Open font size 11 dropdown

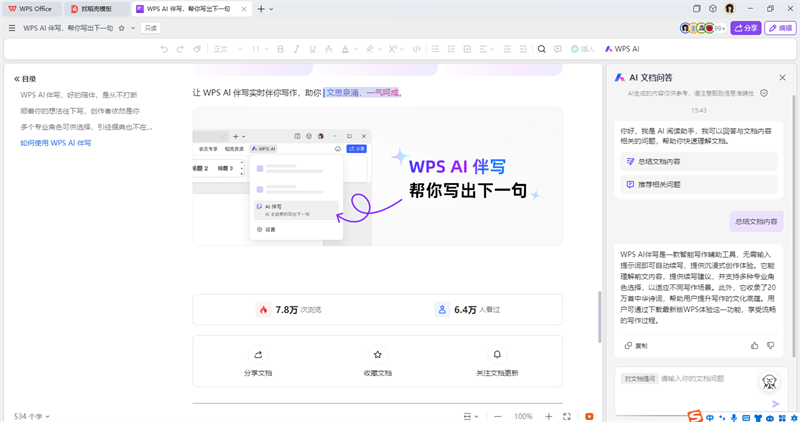click(x=259, y=49)
